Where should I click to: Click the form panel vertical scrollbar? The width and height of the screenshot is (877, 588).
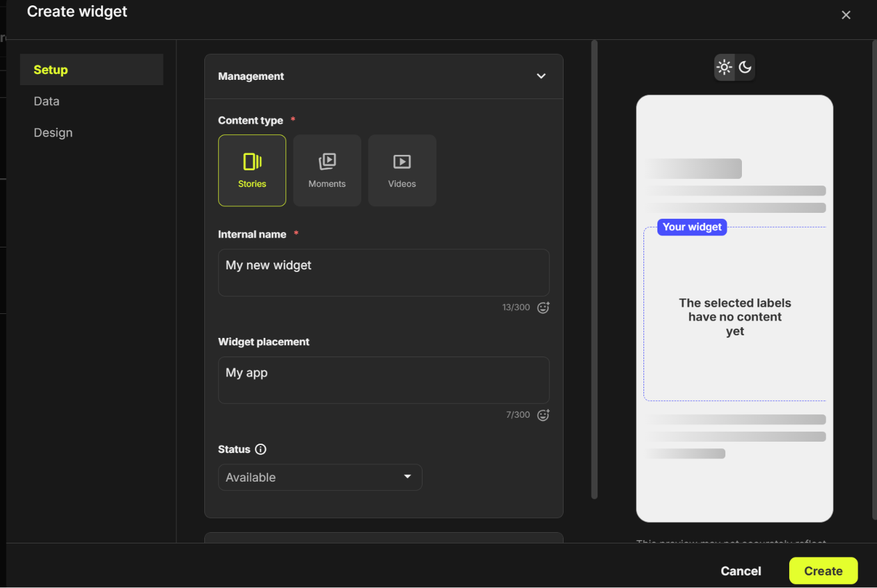pyautogui.click(x=594, y=269)
